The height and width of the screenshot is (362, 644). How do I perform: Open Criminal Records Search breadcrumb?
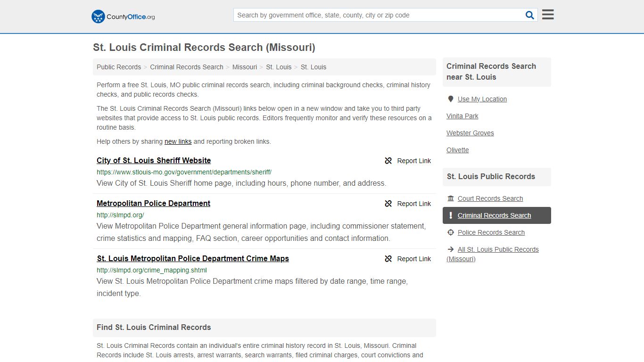coord(187,67)
